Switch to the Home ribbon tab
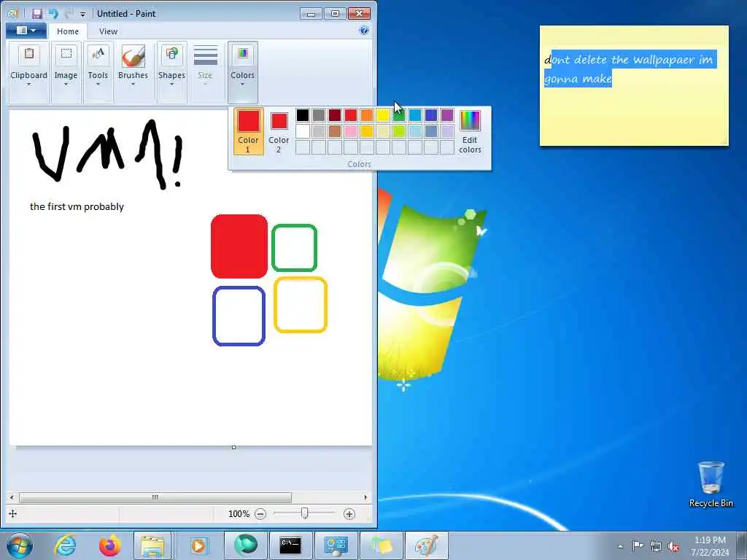 click(x=68, y=31)
